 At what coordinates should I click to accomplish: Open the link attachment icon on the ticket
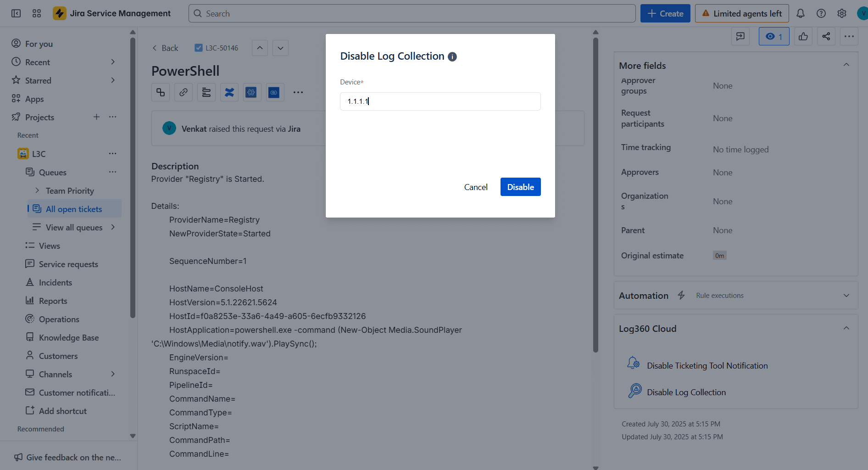[x=183, y=92]
